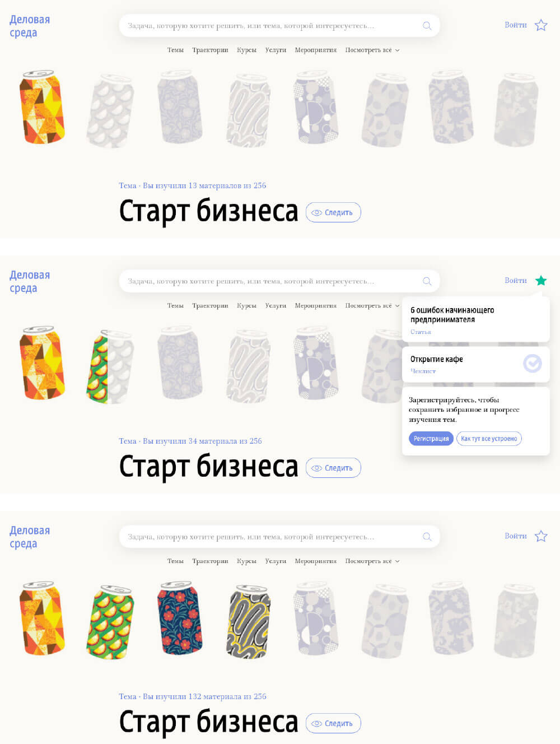Image resolution: width=560 pixels, height=744 pixels.
Task: Click the outlined star icon in bottom header
Action: [541, 536]
